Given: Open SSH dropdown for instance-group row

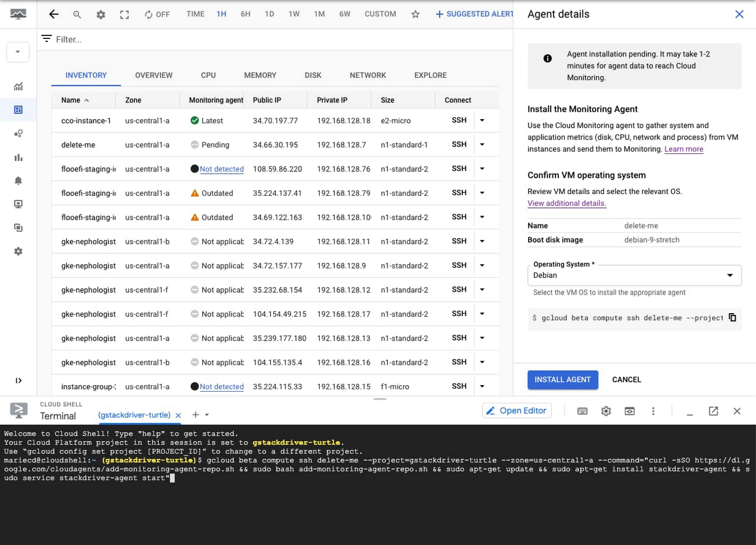Looking at the screenshot, I should 482,386.
